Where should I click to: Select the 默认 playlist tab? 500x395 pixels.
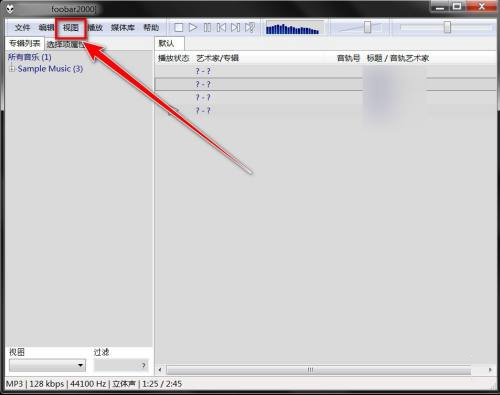[170, 43]
